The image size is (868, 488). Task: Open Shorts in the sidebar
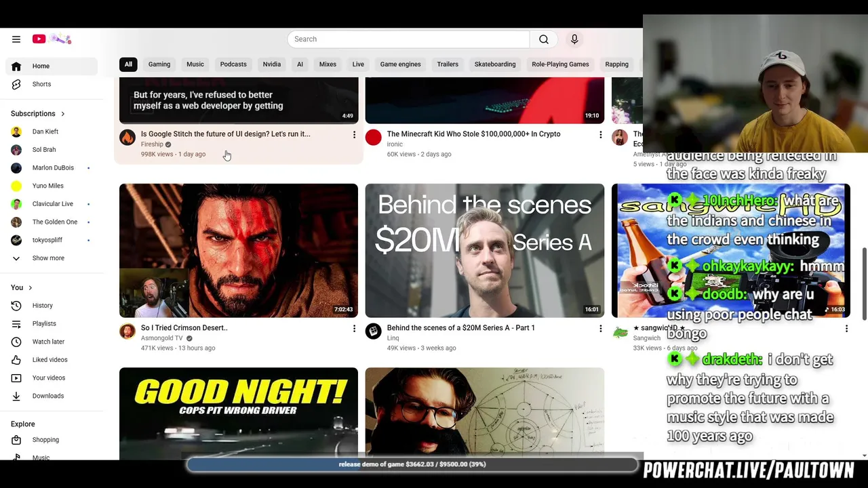(x=52, y=84)
